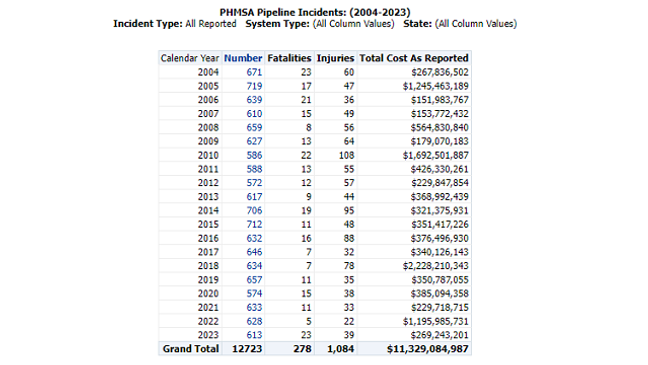Click the Fatalities column header
Viewport: 648px width, 365px height.
click(289, 58)
